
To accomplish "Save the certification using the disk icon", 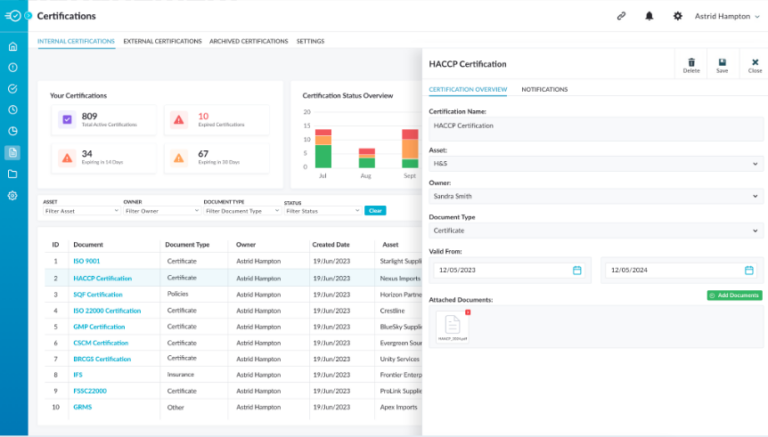I will 722,64.
